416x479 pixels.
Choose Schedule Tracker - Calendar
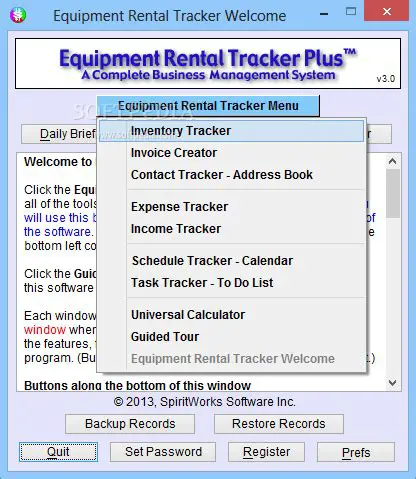click(231, 261)
